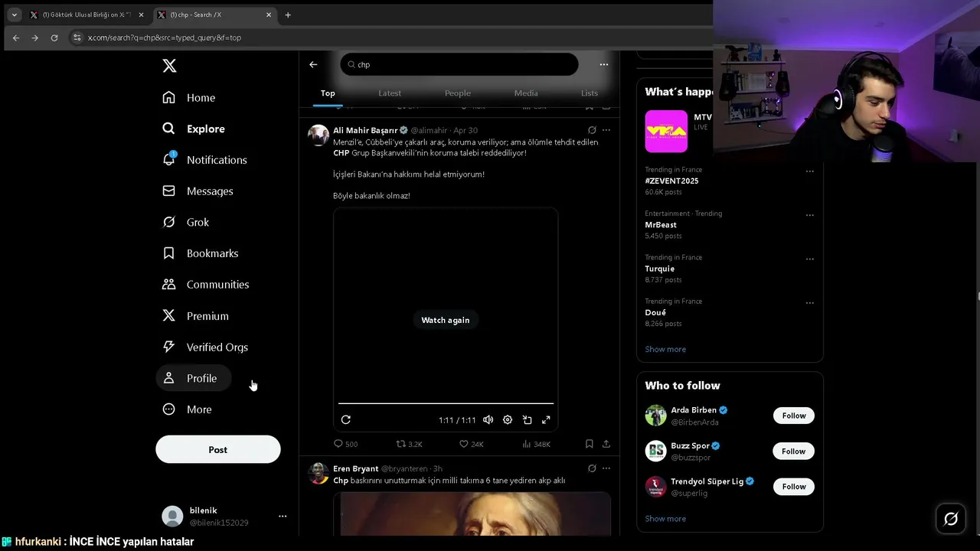This screenshot has width=980, height=551.
Task: Open floating Grok button
Action: pos(951,519)
